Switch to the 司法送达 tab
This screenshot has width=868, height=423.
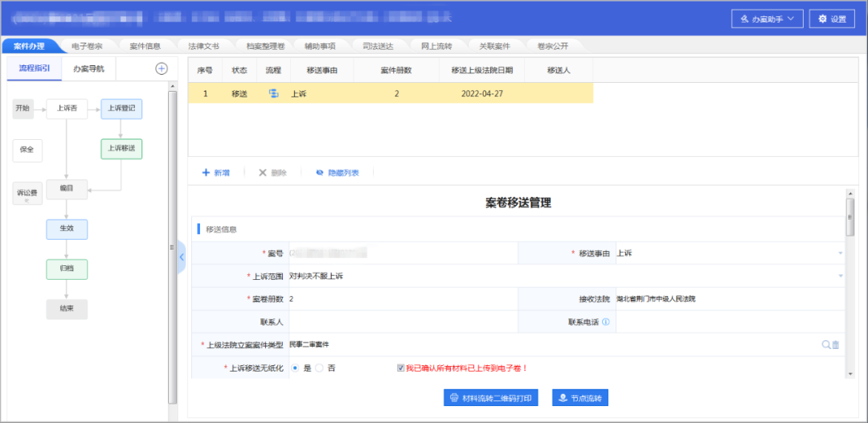378,46
